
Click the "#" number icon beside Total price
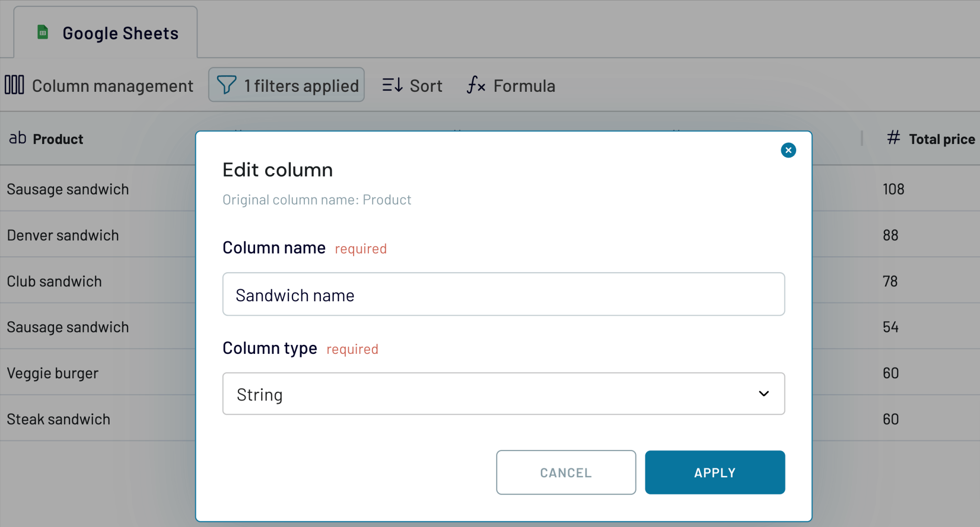pyautogui.click(x=894, y=138)
